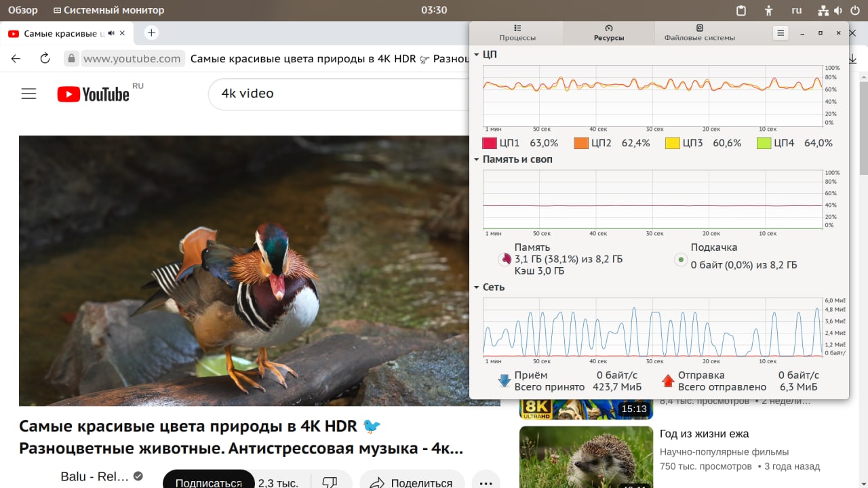Click the Кэш 3,0 ГБ text
868x488 pixels.
pyautogui.click(x=539, y=271)
